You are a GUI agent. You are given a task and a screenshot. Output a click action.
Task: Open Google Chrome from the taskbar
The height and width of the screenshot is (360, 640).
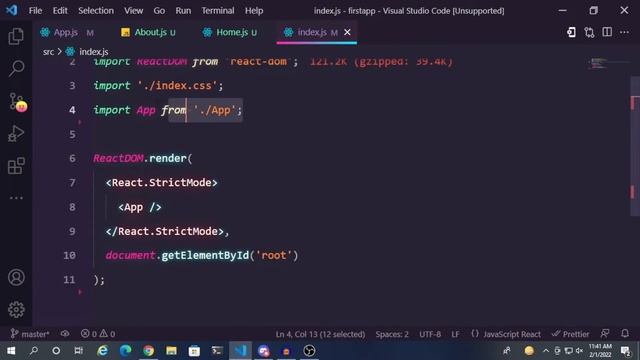point(149,351)
